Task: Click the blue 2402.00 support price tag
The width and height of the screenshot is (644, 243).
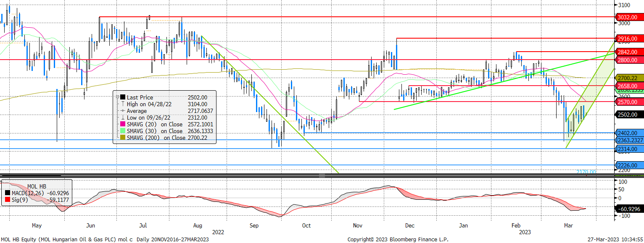Action: 629,133
